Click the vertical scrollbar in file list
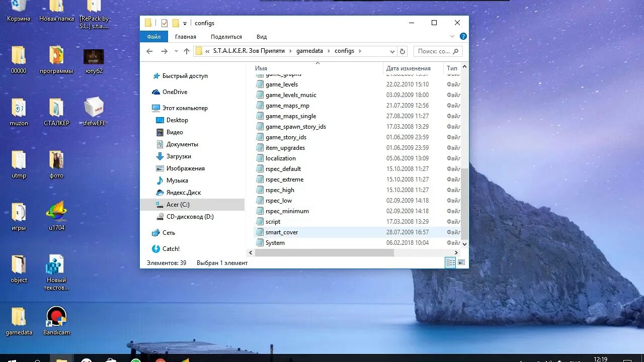644x362 pixels. (x=464, y=204)
